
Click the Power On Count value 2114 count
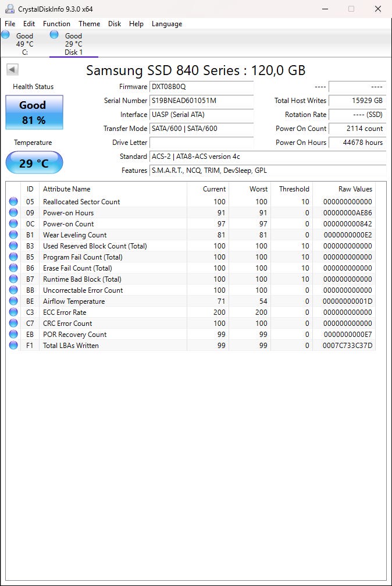(x=357, y=129)
